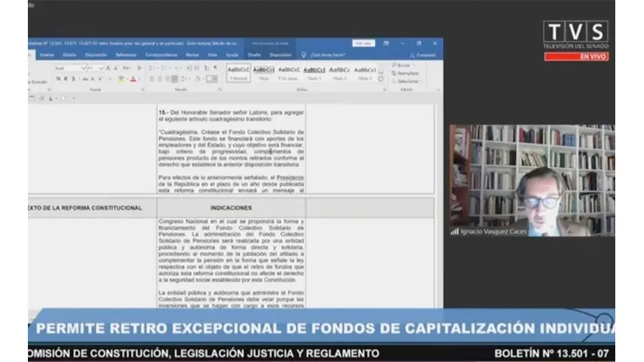Click the decrease indent icon
The height and width of the screenshot is (362, 644).
189,68
